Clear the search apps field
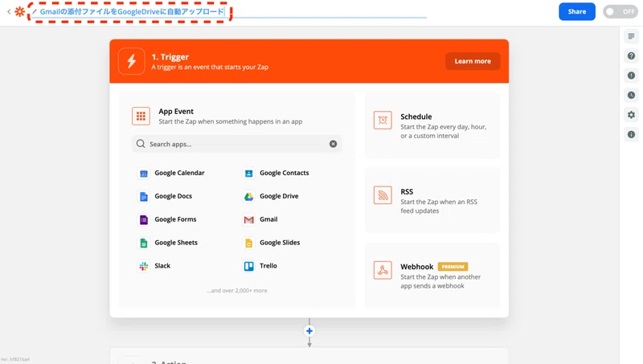The image size is (643, 364). click(x=333, y=144)
